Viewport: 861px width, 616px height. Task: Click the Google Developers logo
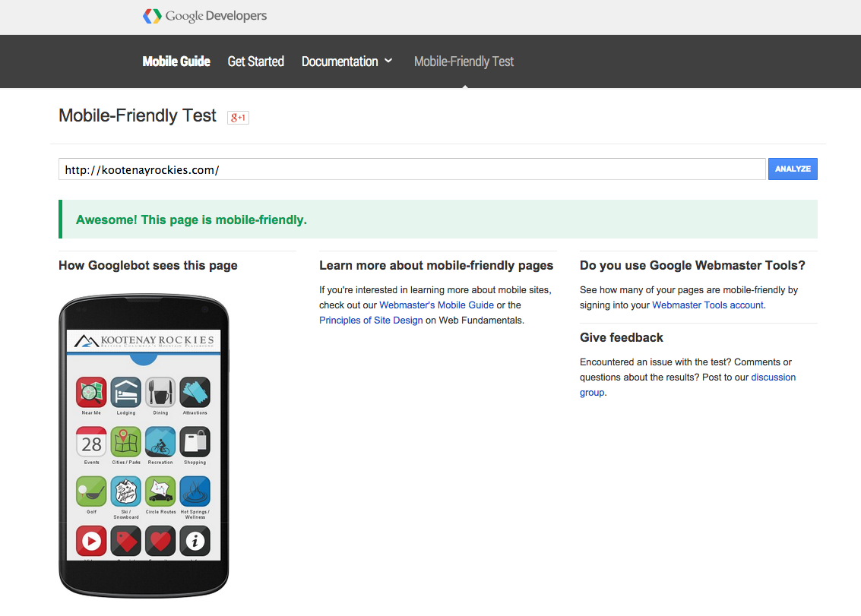tap(205, 16)
